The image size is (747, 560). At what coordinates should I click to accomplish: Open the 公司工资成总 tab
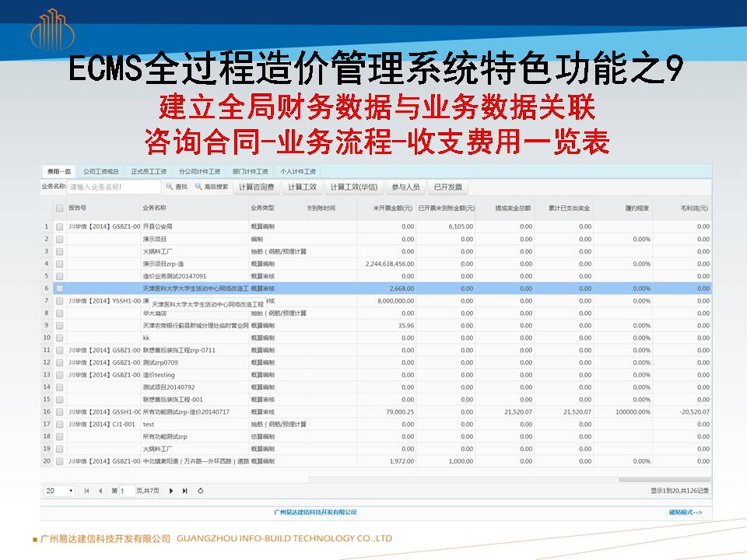coord(101,171)
